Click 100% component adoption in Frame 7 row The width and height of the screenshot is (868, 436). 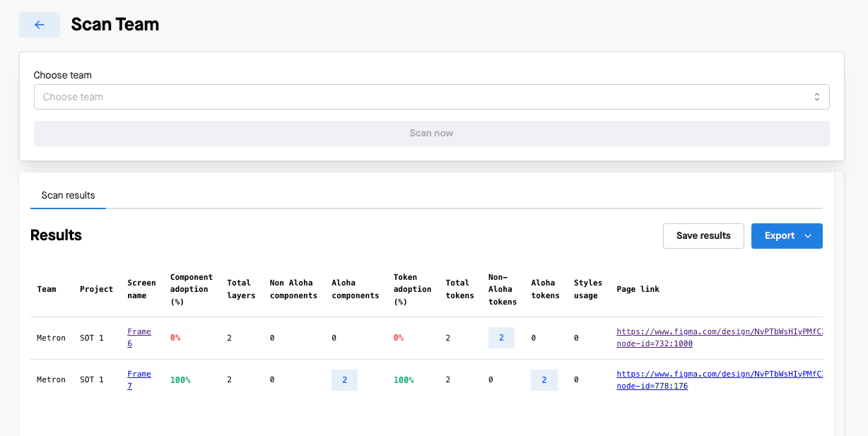tap(180, 379)
